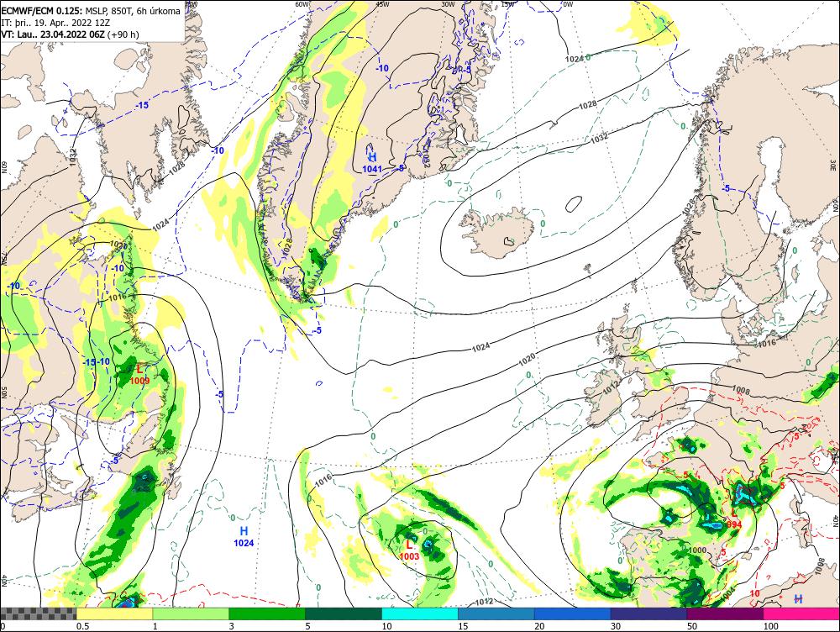This screenshot has width=840, height=632.
Task: Click the '1000' isobar label over Iberia
Action: [697, 550]
